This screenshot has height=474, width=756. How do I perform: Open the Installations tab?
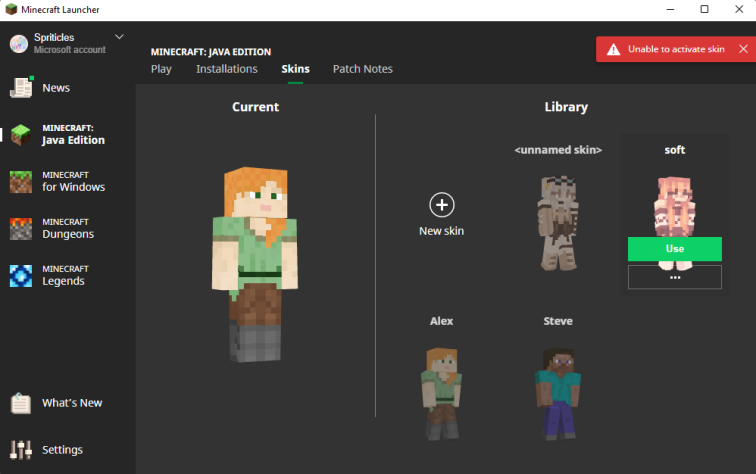coord(226,69)
